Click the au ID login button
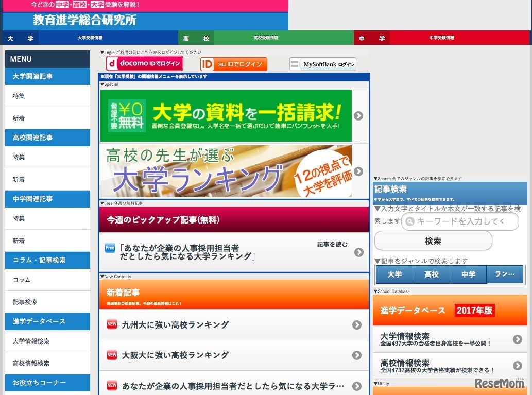This screenshot has width=532, height=395. click(234, 64)
